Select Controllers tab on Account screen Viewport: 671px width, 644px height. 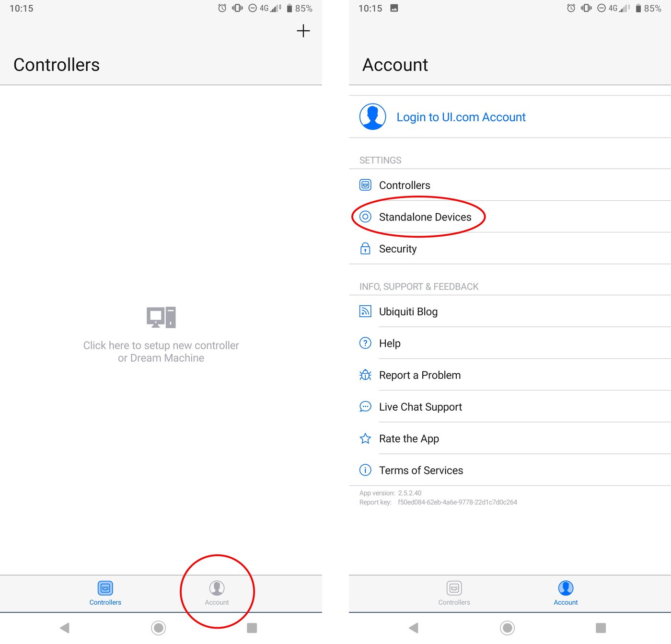pyautogui.click(x=454, y=593)
